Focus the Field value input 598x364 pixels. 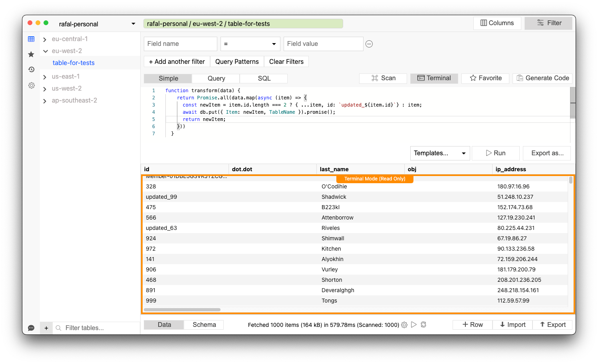click(x=324, y=44)
